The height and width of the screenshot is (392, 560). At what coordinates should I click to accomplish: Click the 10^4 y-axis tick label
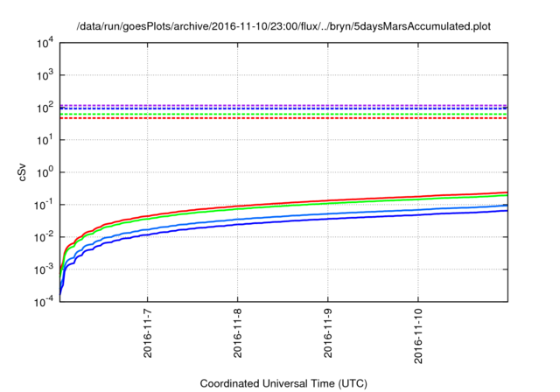(45, 44)
